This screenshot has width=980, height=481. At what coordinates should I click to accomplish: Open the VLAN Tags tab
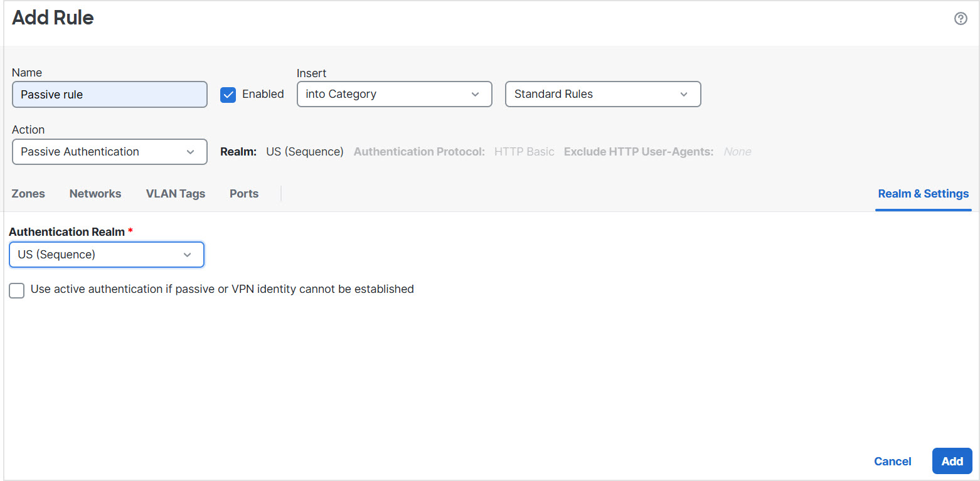tap(176, 194)
